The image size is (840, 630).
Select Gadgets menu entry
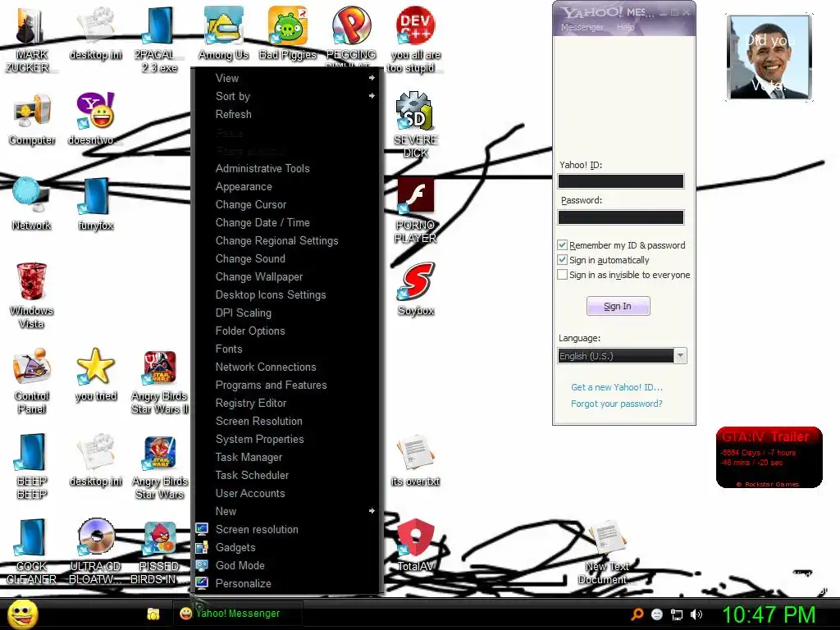tap(288, 547)
